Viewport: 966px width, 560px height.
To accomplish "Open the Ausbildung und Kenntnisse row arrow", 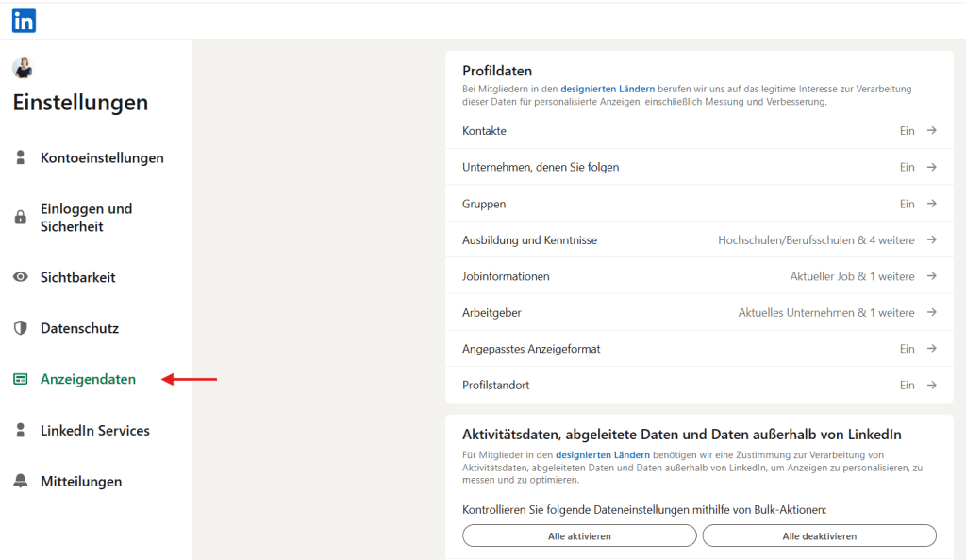I will [931, 239].
